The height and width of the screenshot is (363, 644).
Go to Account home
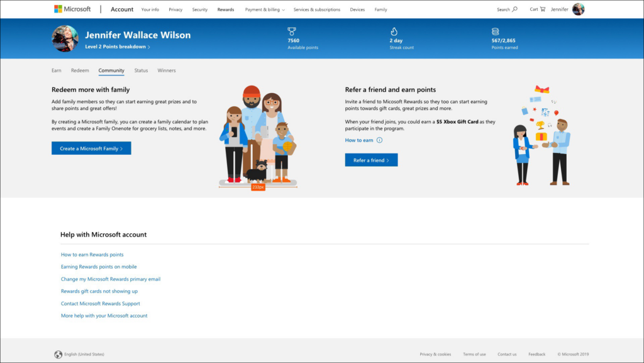click(122, 9)
